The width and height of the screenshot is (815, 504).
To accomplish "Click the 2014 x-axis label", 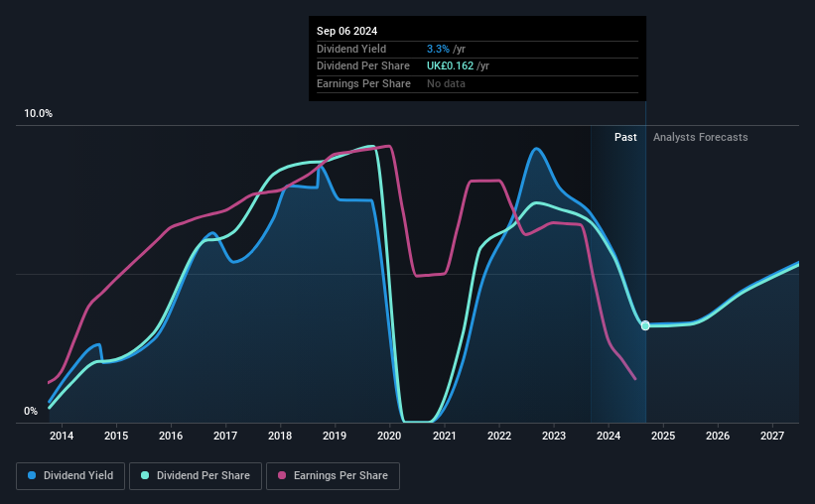I will tap(62, 436).
